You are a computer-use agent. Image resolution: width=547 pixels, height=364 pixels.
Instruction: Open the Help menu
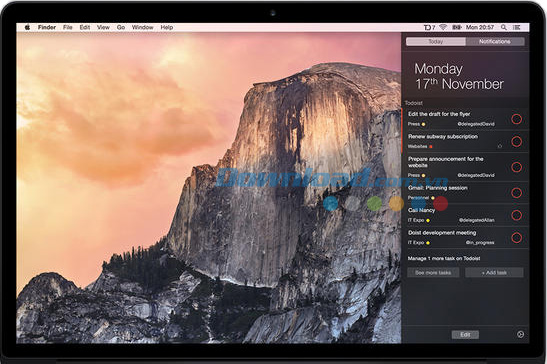tap(167, 27)
